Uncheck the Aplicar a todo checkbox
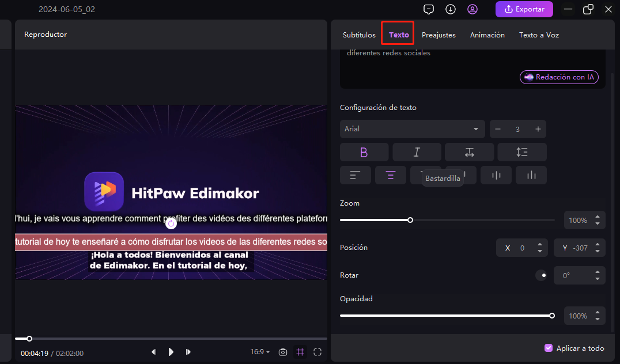Viewport: 620px width, 364px height. click(x=549, y=348)
